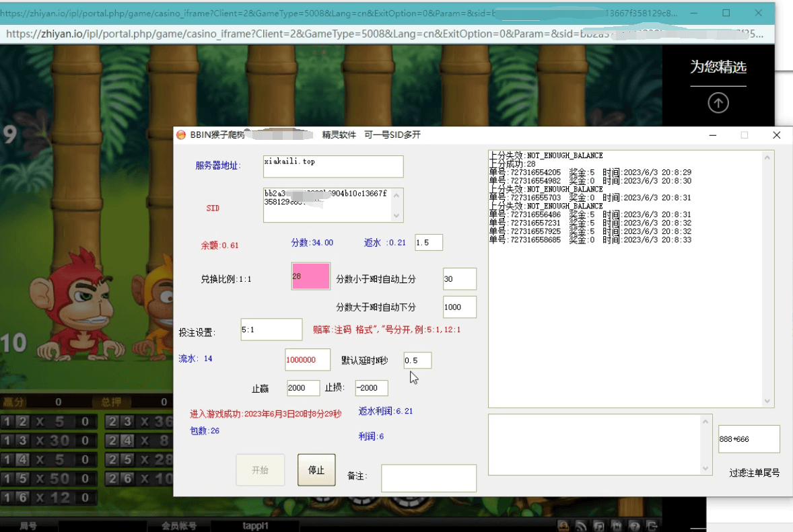Click the bet cell 2 4 x 8
The height and width of the screenshot is (532, 793).
[x=139, y=441]
